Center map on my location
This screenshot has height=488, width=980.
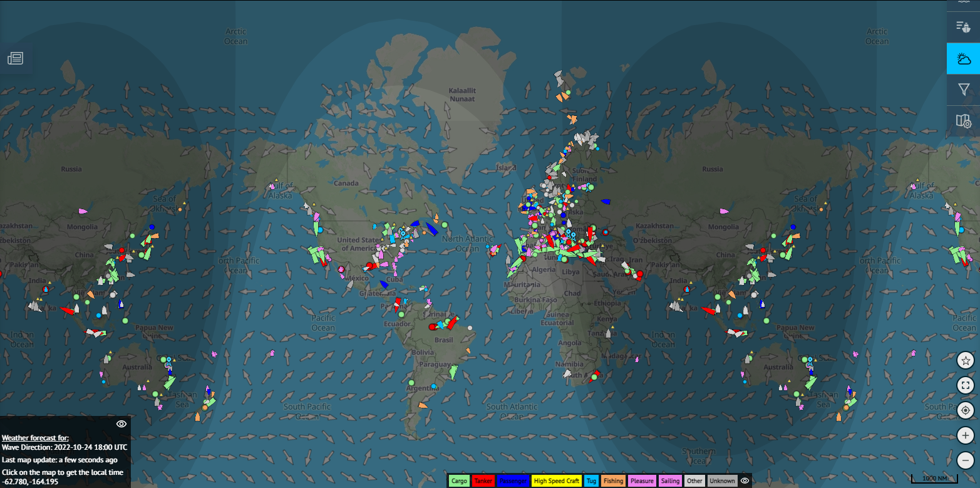point(966,410)
